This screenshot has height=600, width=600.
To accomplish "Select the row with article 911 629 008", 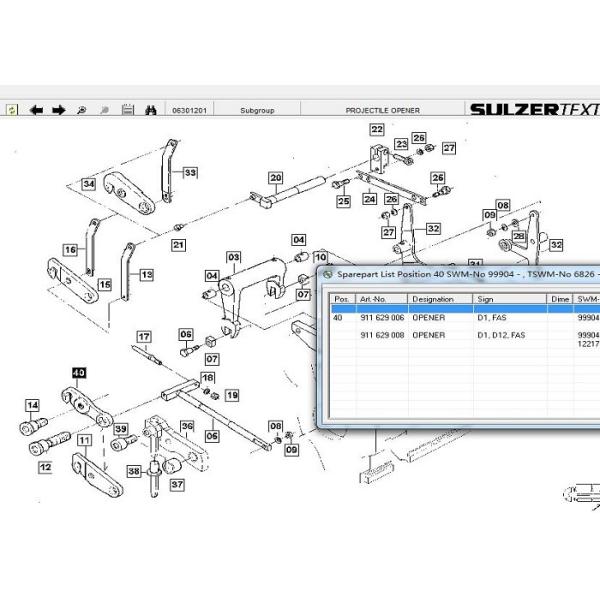I will pyautogui.click(x=385, y=336).
